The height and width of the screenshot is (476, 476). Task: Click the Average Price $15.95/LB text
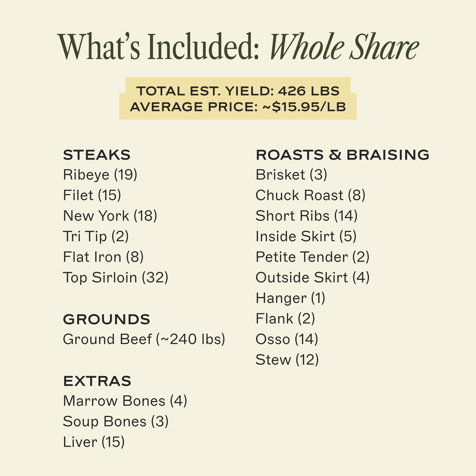tap(238, 107)
